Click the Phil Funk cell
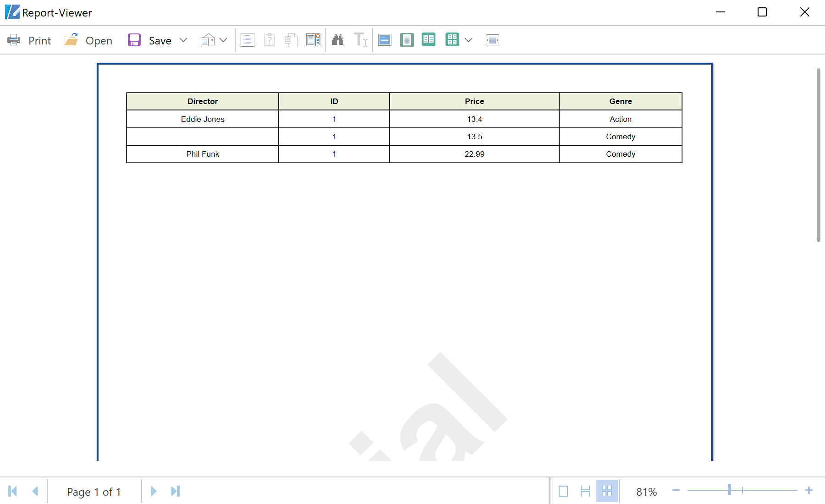 pos(203,154)
